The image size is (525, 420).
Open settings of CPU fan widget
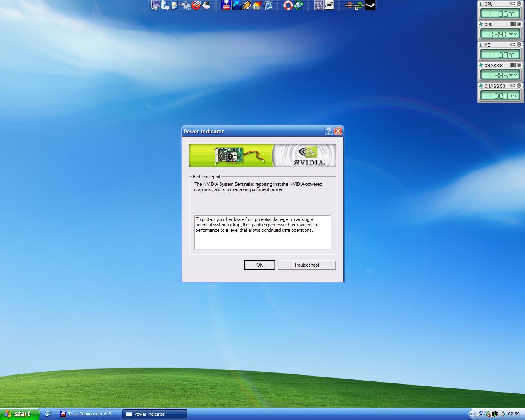tap(513, 24)
